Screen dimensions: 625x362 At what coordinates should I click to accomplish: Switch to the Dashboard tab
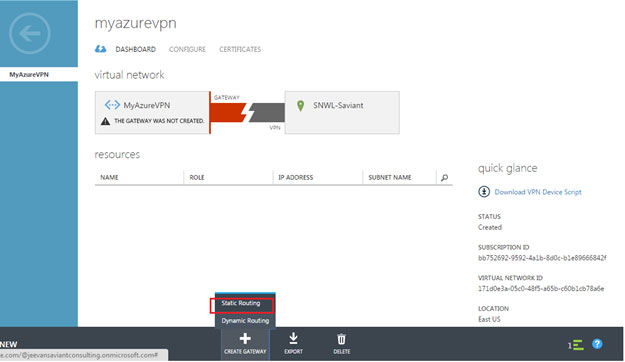(136, 49)
